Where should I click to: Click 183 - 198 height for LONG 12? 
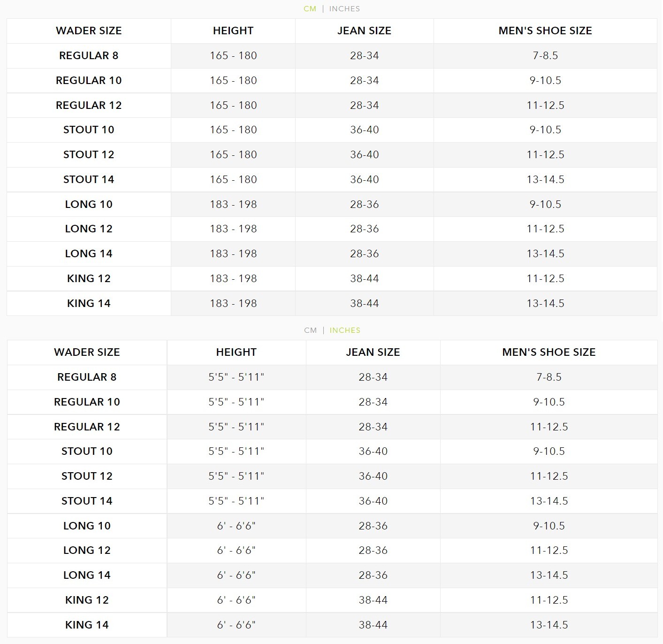click(233, 229)
